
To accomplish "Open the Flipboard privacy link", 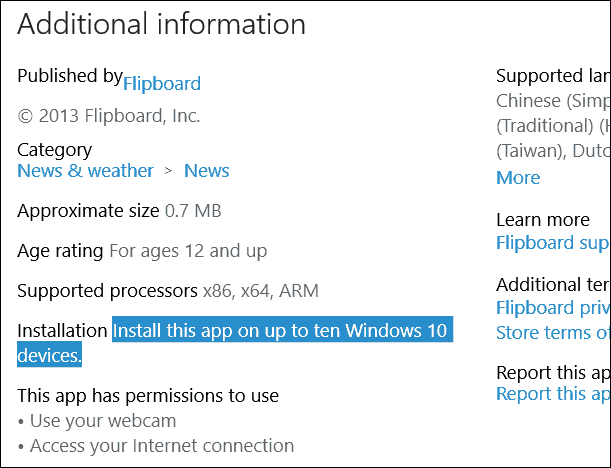I will click(x=553, y=308).
